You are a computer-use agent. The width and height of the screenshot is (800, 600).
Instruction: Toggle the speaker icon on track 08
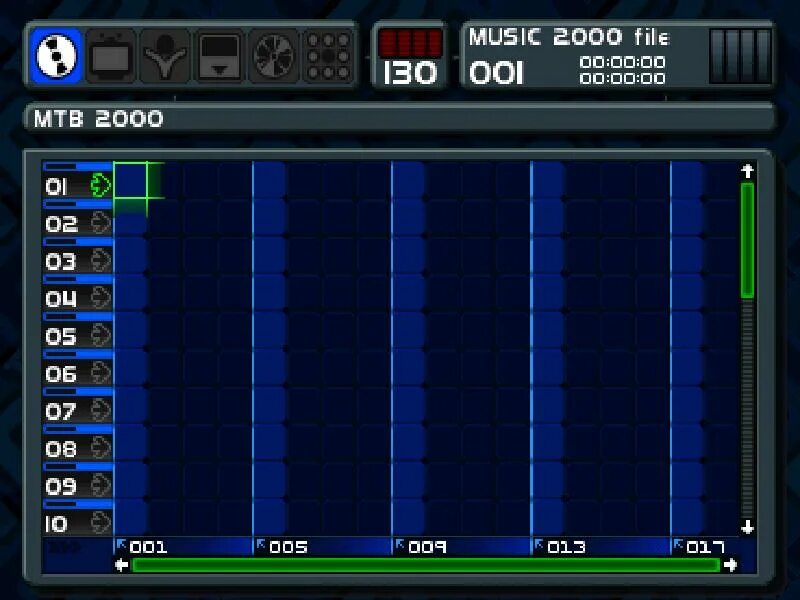point(101,448)
